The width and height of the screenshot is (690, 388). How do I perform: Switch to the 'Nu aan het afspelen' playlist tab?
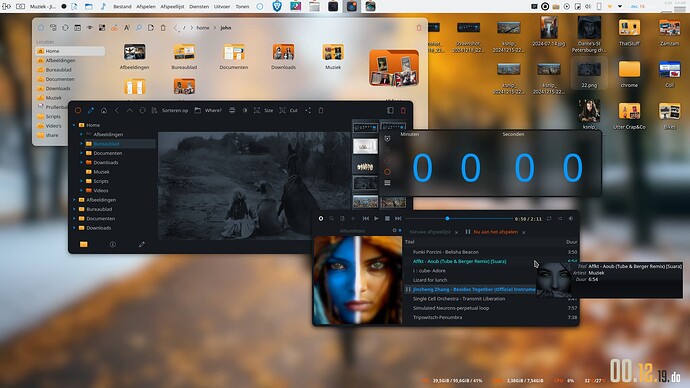click(x=495, y=232)
